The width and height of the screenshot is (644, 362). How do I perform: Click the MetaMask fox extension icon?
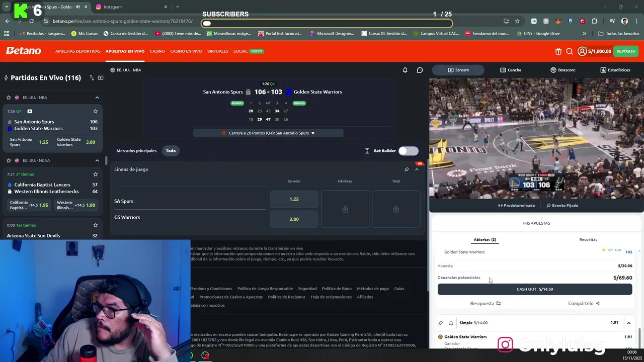point(558,21)
